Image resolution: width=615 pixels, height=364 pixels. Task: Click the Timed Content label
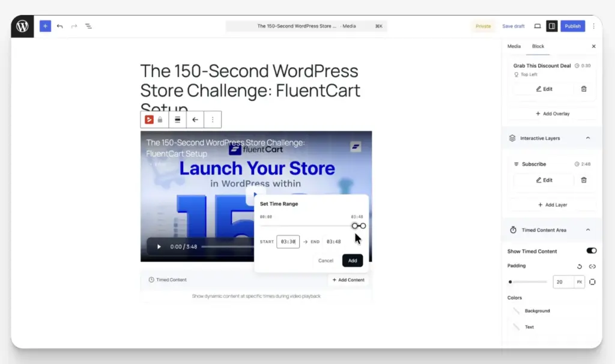point(171,280)
